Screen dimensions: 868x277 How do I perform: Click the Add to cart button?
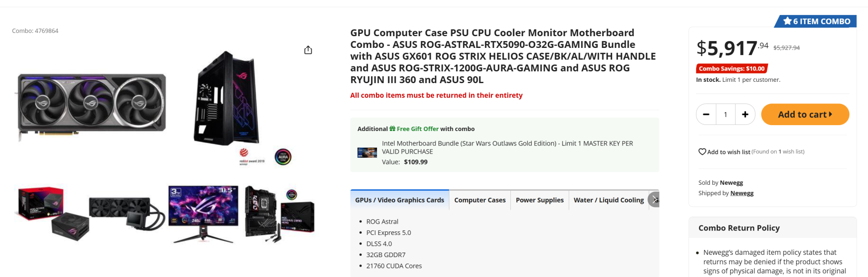tap(805, 115)
